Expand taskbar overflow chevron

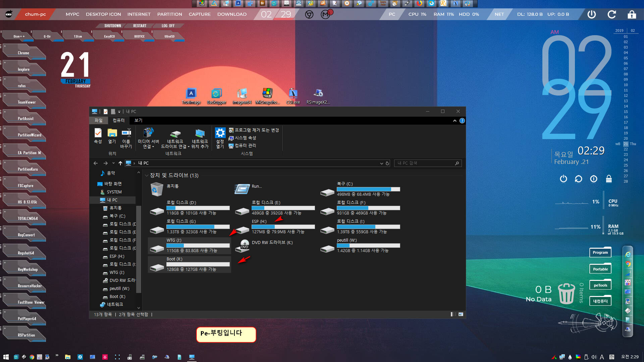(57, 355)
